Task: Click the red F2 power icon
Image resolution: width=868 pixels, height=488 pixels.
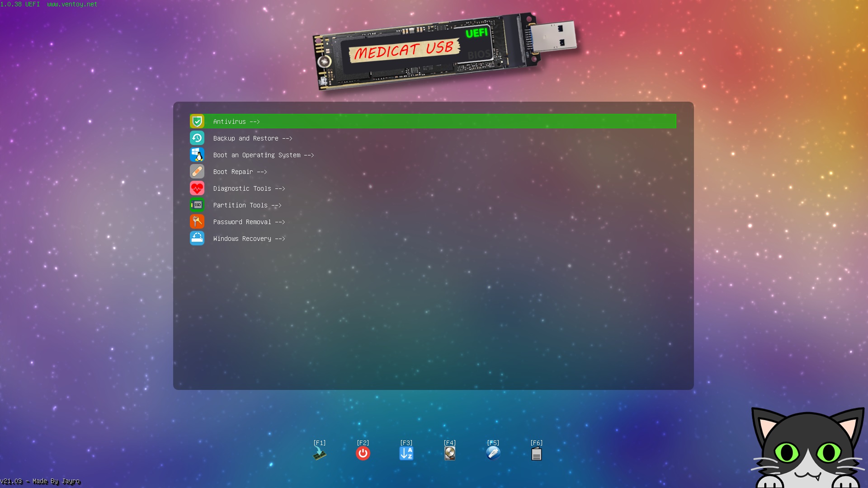Action: click(363, 454)
